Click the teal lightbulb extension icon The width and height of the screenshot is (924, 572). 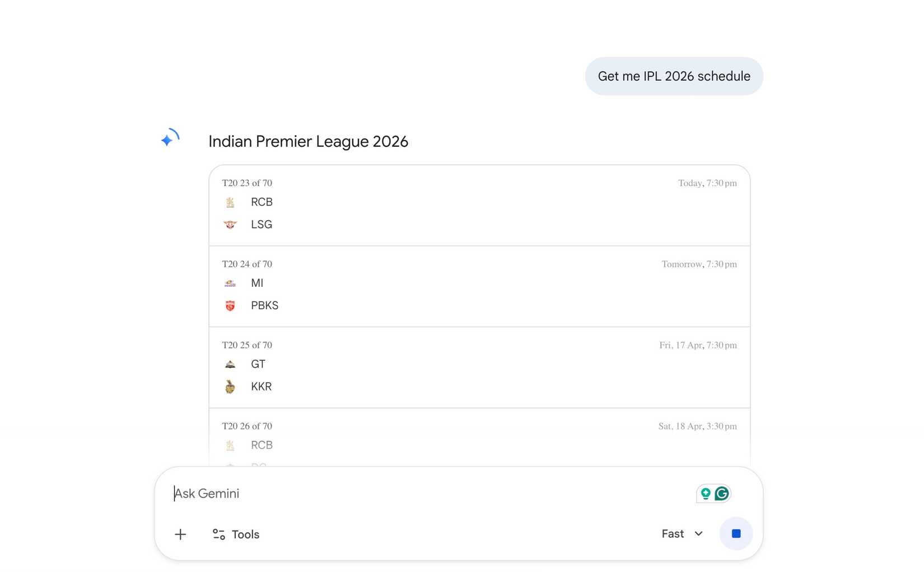click(x=706, y=494)
